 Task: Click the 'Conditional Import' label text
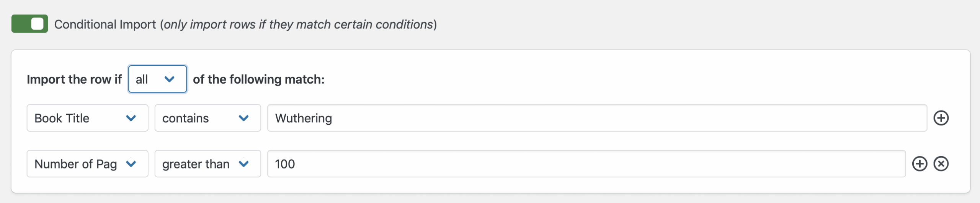[x=105, y=24]
